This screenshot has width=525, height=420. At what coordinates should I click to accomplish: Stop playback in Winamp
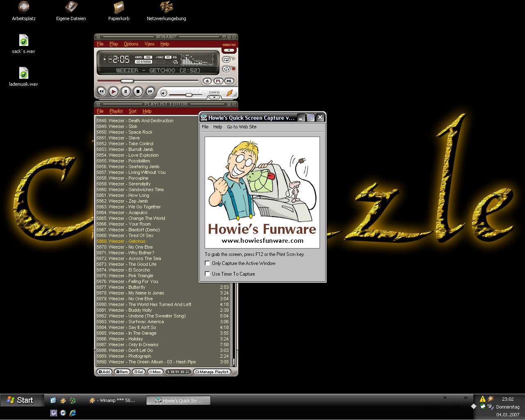click(x=138, y=91)
